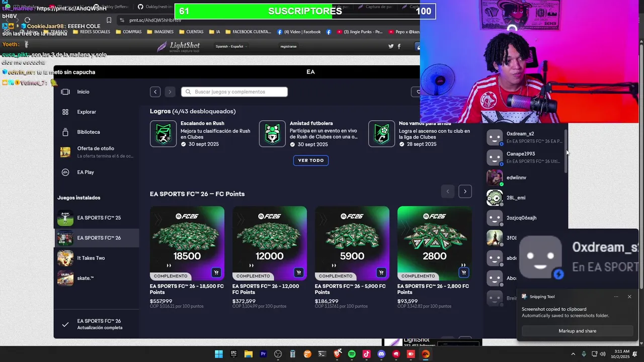Dismiss the Snipping Tool notification
Image resolution: width=644 pixels, height=362 pixels.
629,297
